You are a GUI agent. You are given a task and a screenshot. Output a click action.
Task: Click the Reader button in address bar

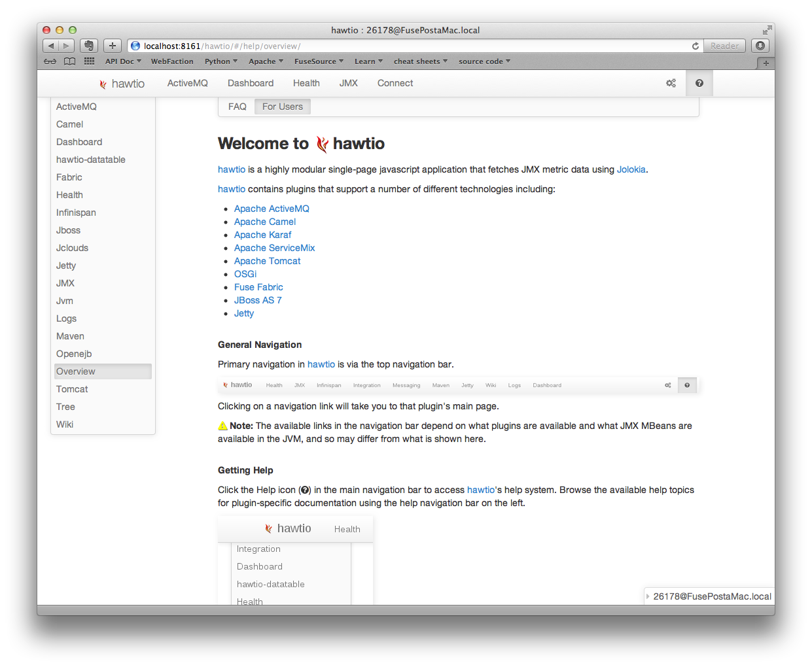[724, 46]
